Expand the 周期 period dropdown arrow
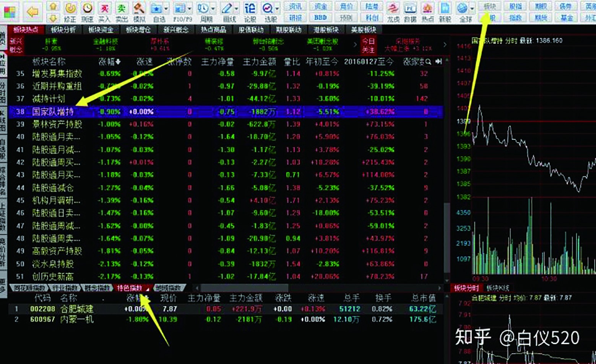Image resolution: width=596 pixels, height=364 pixels. [213, 8]
